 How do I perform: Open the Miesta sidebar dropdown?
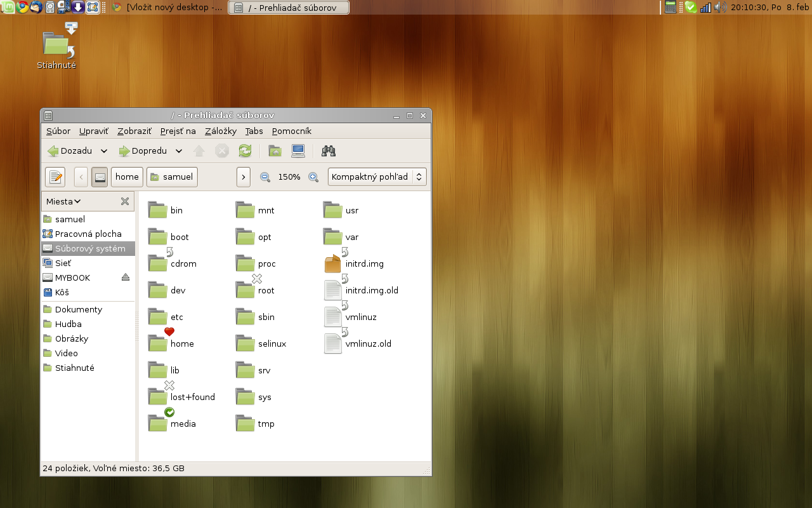coord(63,201)
